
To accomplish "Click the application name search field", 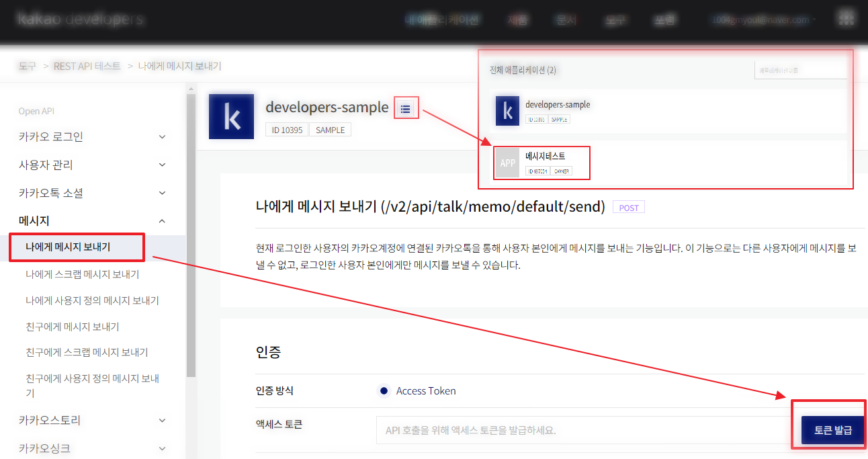I will click(x=800, y=70).
